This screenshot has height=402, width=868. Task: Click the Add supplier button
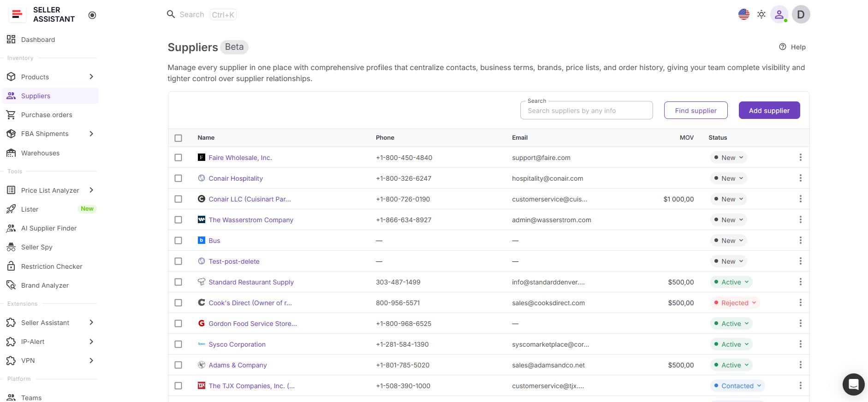769,110
